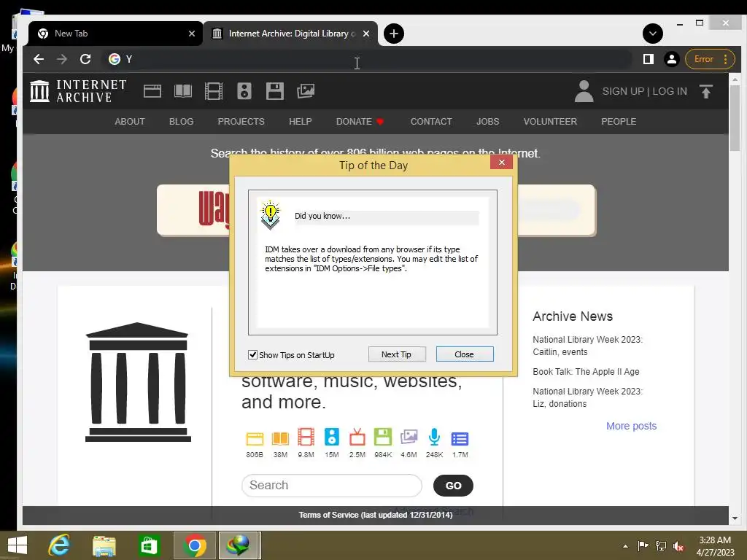
Task: Open the Video film icon in the header
Action: (x=214, y=91)
